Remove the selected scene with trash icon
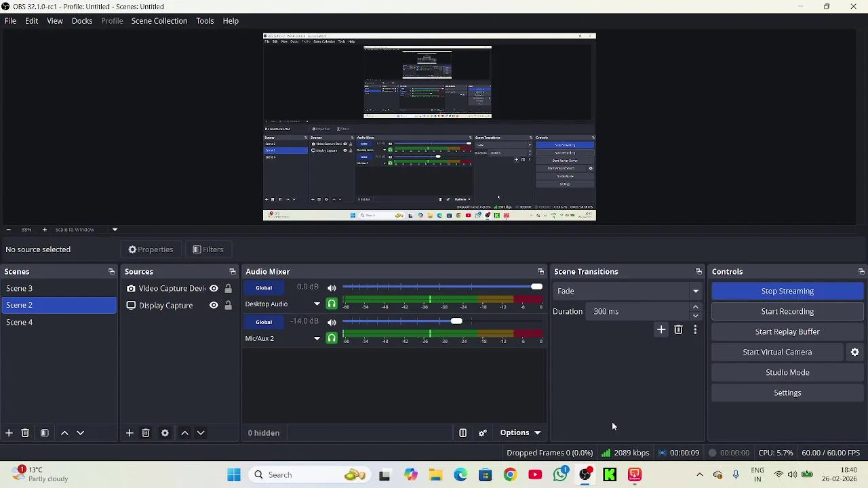This screenshot has width=868, height=488. pos(25,432)
